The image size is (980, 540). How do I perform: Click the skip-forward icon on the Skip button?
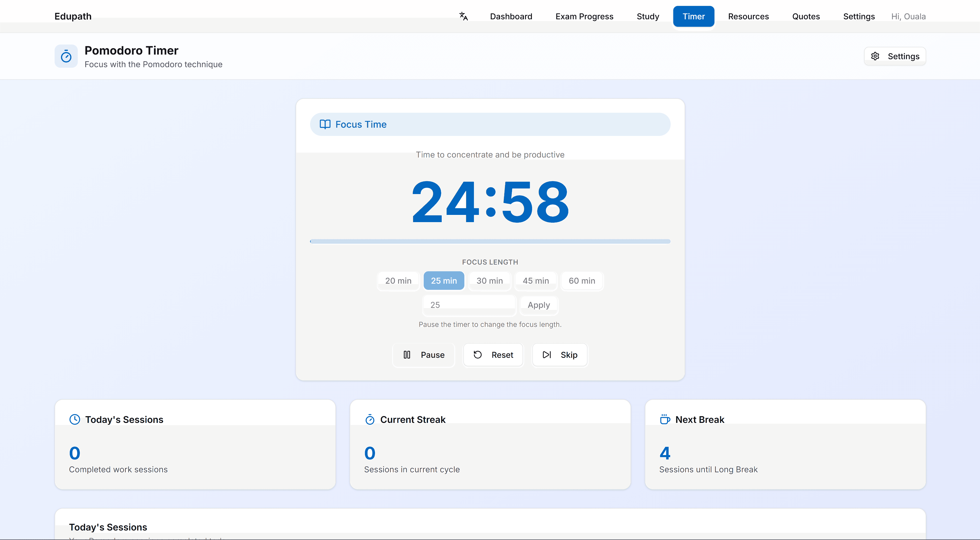point(547,354)
